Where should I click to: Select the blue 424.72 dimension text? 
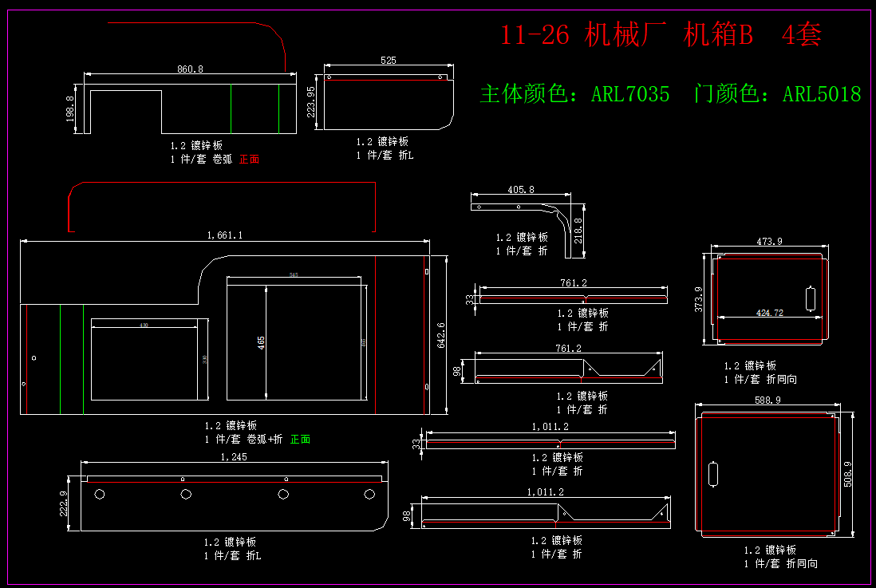(769, 313)
